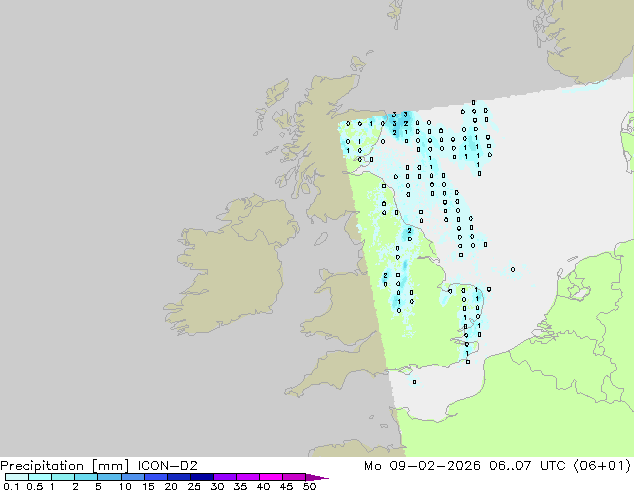
Task: Click the 'Mo 09-02-2026' date text
Action: (x=422, y=466)
